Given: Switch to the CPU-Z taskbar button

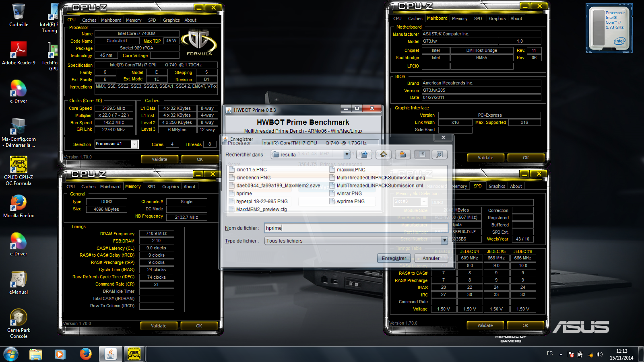Looking at the screenshot, I should (134, 354).
